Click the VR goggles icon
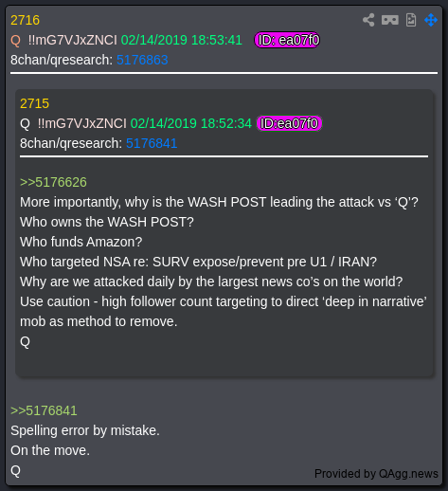 [x=390, y=20]
